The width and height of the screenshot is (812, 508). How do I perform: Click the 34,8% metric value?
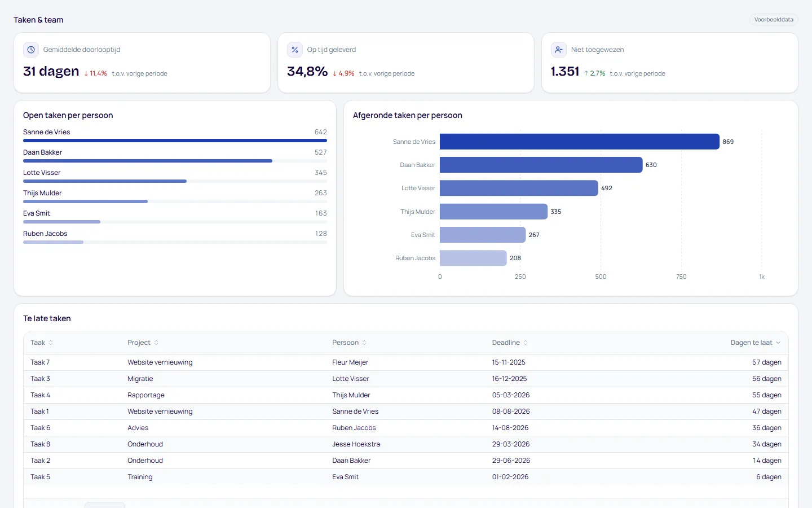pyautogui.click(x=307, y=71)
